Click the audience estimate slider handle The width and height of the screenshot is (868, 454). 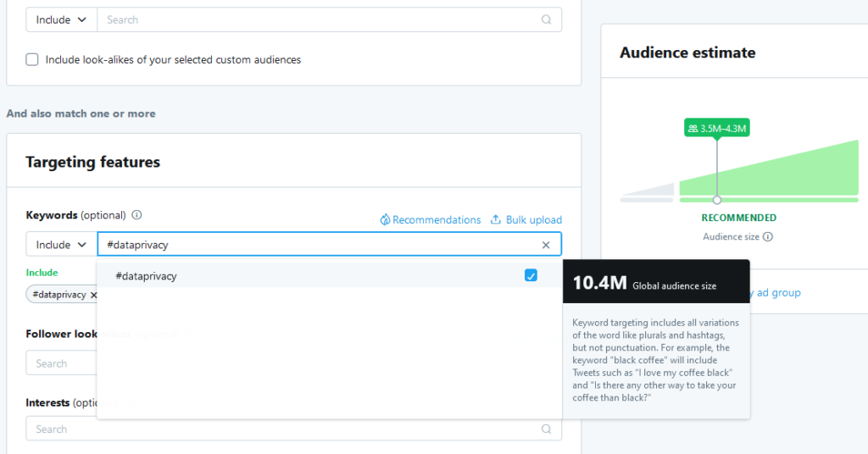717,200
